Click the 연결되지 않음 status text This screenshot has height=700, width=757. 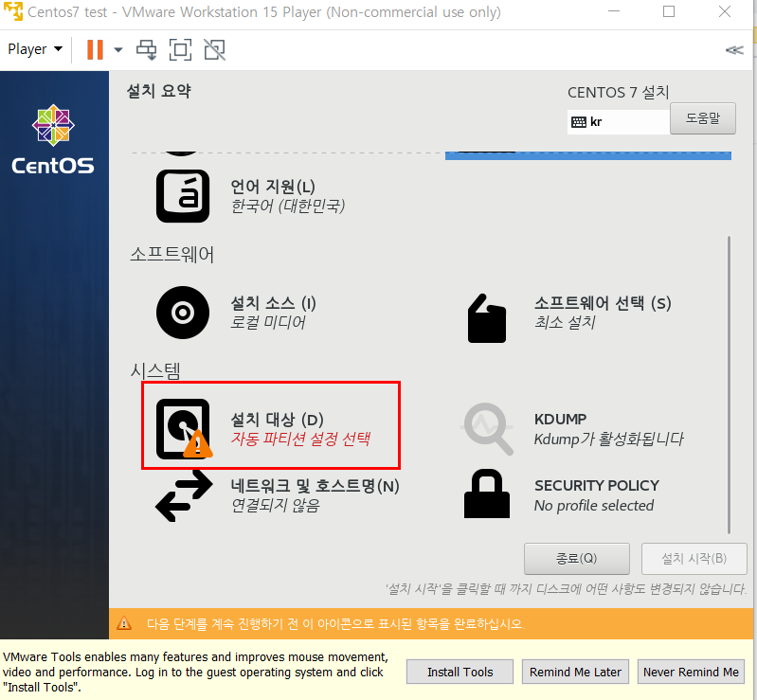click(x=275, y=506)
